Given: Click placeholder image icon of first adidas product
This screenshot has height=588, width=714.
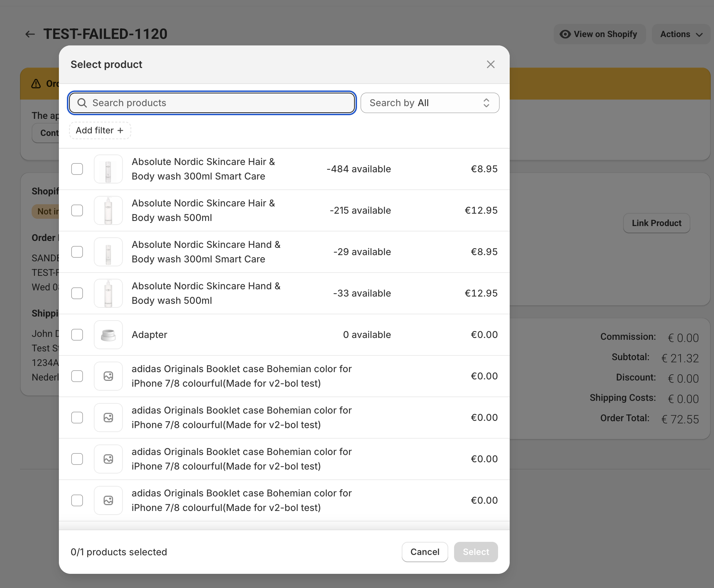Looking at the screenshot, I should click(108, 376).
